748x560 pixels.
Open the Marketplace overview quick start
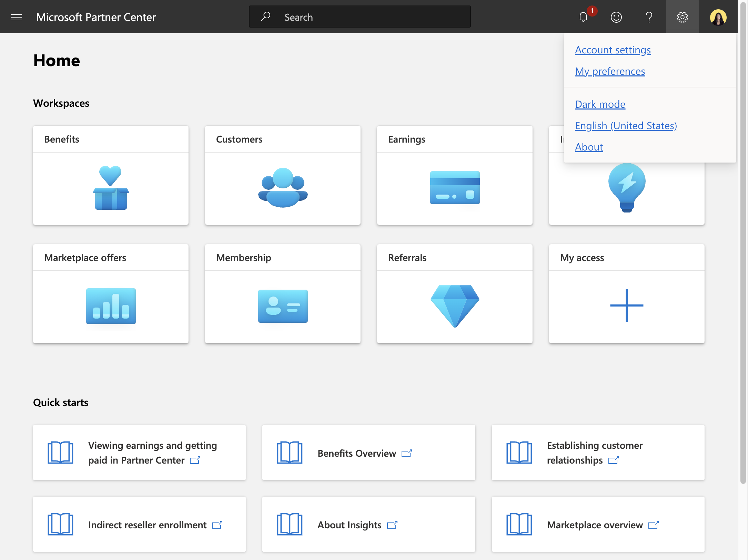[x=598, y=524]
